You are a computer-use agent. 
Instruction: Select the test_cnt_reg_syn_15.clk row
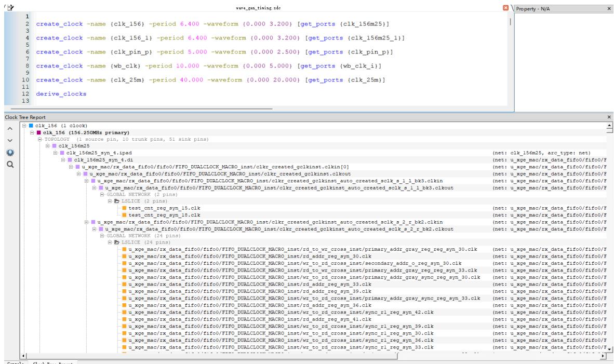165,208
